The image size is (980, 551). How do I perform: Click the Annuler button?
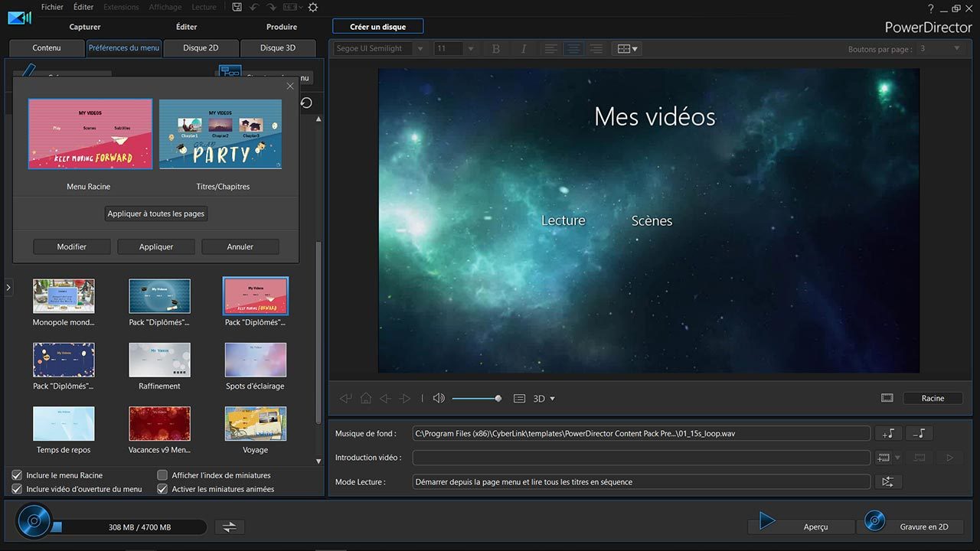click(240, 246)
